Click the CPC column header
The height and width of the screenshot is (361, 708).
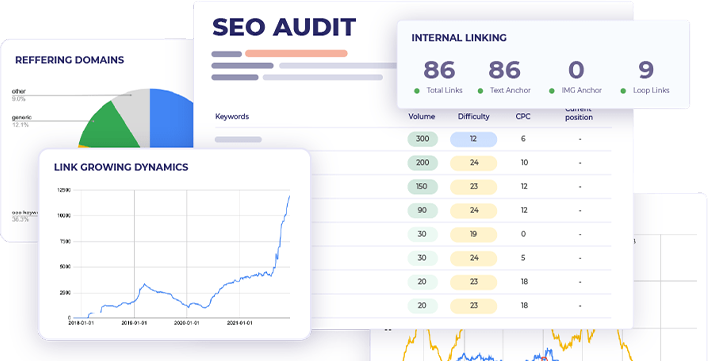pyautogui.click(x=523, y=116)
